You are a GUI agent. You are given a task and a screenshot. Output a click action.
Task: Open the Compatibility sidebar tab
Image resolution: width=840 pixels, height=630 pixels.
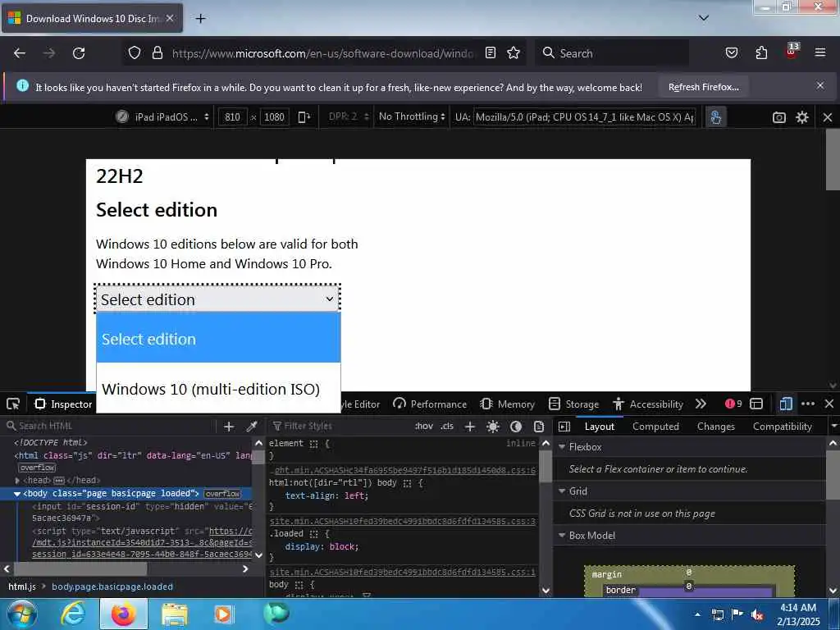(782, 427)
